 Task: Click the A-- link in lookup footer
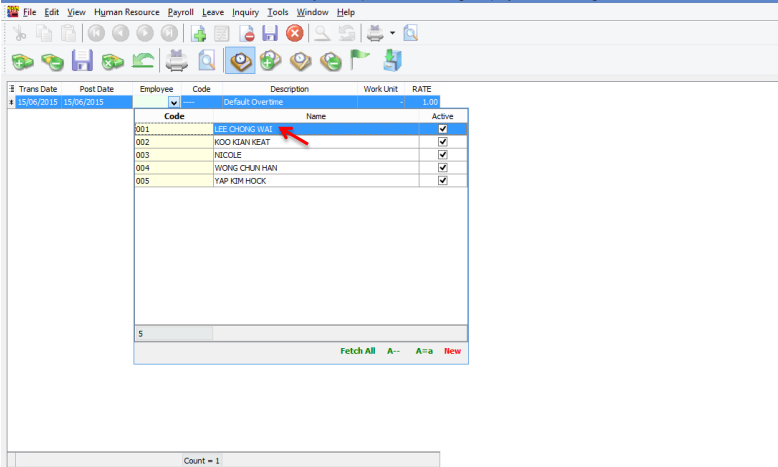[x=393, y=351]
